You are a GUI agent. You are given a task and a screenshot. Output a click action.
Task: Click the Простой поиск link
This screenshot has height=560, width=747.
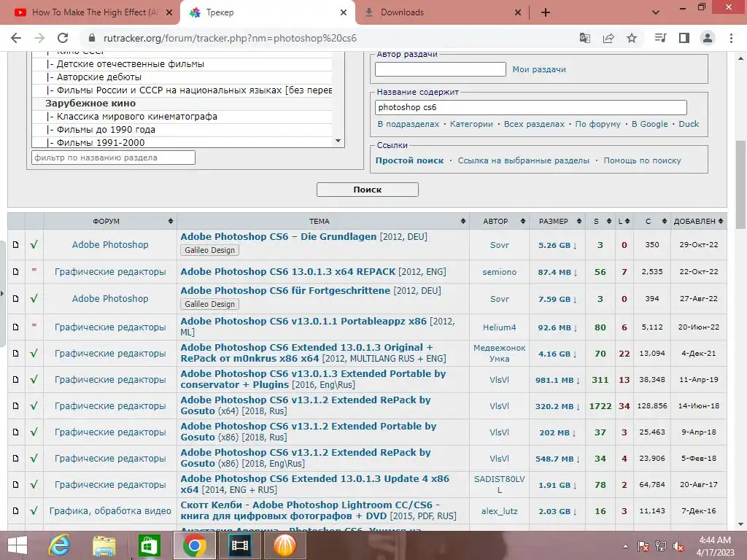tap(409, 160)
